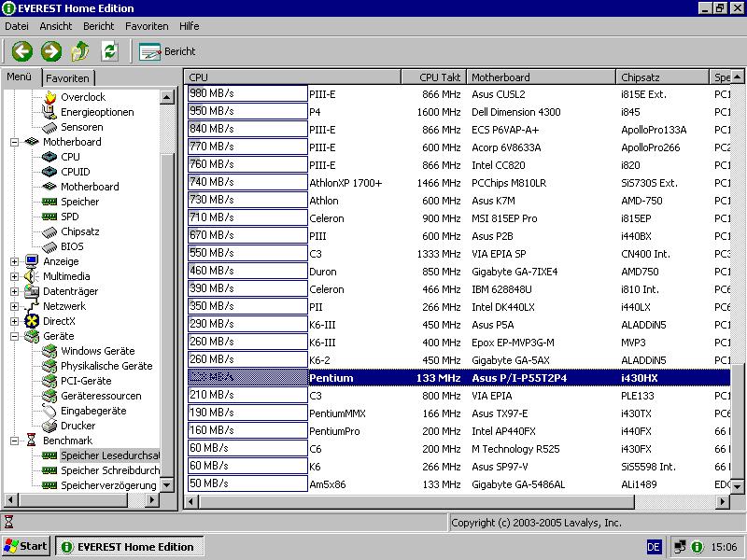Click the Refresh toolbar icon
747x560 pixels.
tap(109, 51)
